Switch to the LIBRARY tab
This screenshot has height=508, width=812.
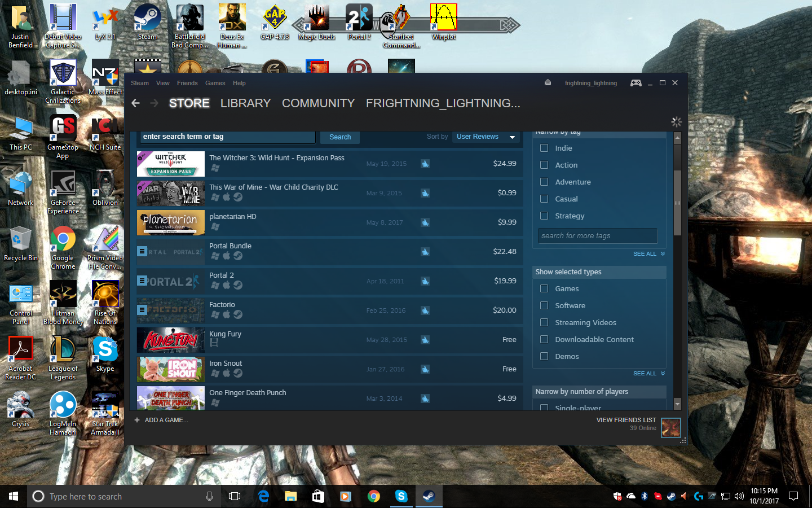[x=245, y=103]
